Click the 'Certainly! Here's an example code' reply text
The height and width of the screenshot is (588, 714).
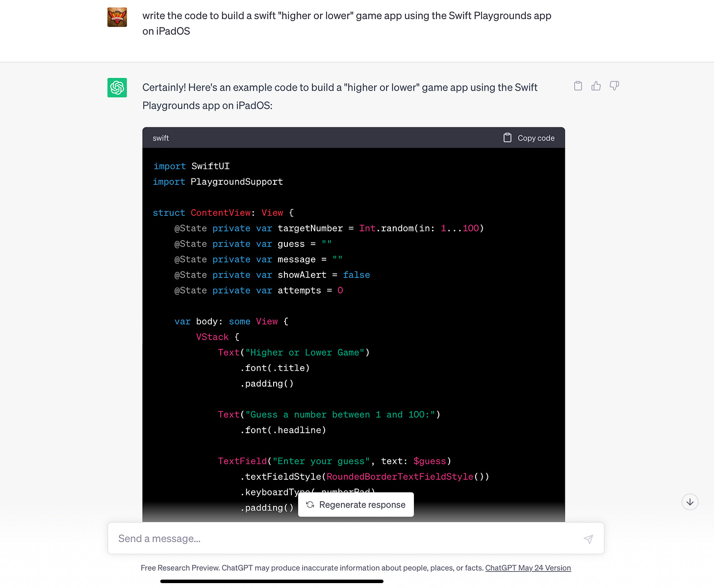point(340,96)
